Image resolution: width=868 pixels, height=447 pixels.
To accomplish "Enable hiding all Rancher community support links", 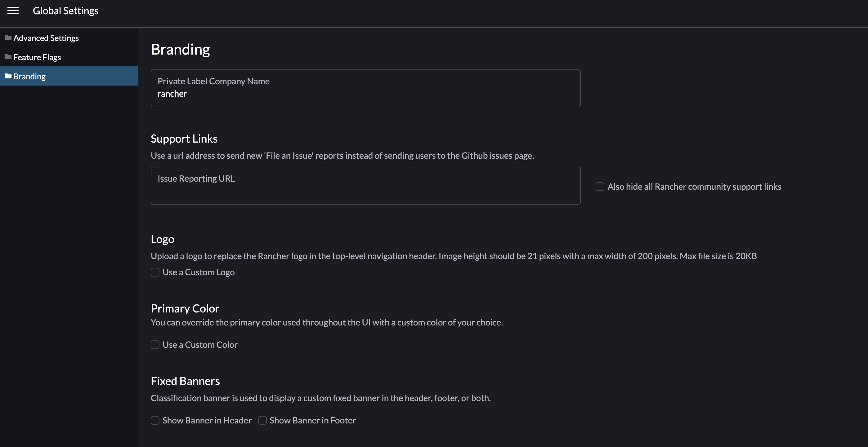I will pos(600,187).
